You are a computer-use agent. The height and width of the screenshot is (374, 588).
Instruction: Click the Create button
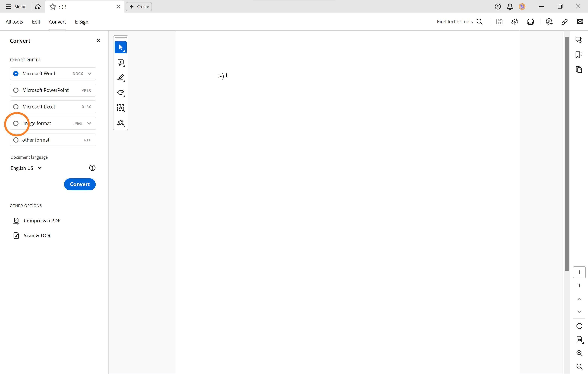tap(139, 7)
